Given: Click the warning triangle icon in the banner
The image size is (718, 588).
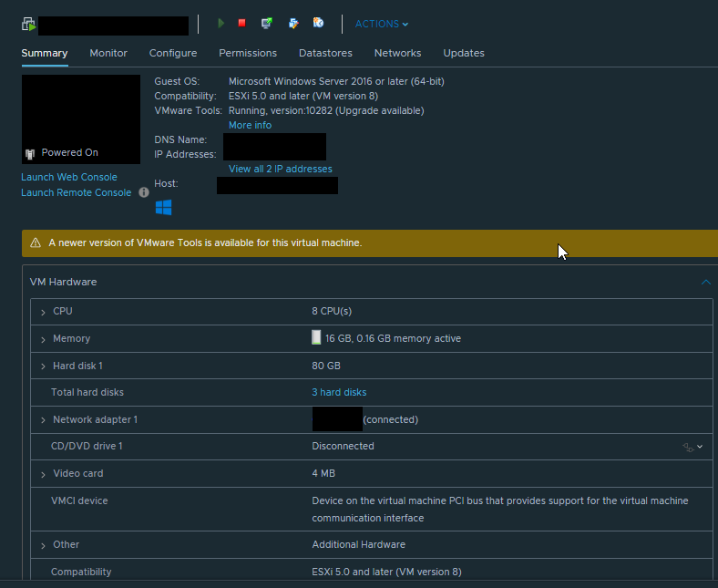Looking at the screenshot, I should click(36, 242).
